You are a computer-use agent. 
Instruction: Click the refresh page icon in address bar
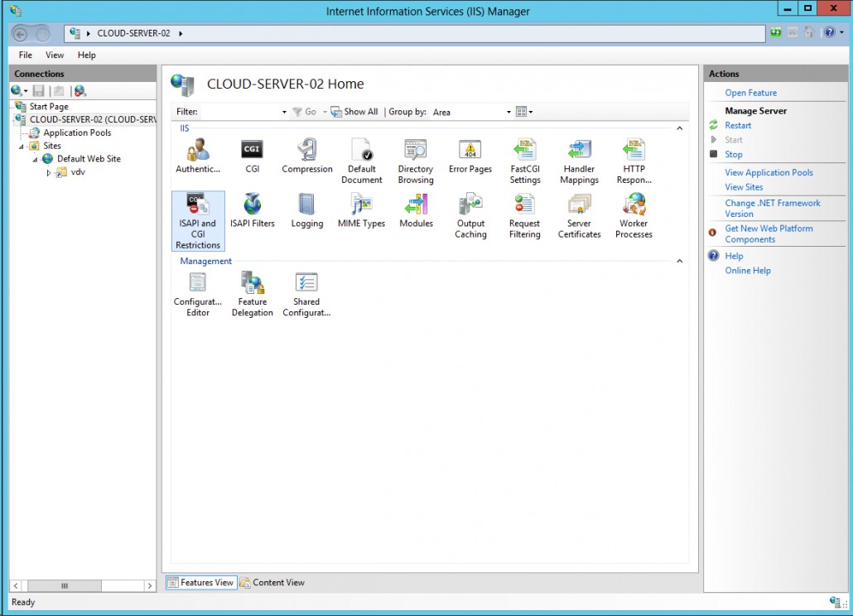776,32
